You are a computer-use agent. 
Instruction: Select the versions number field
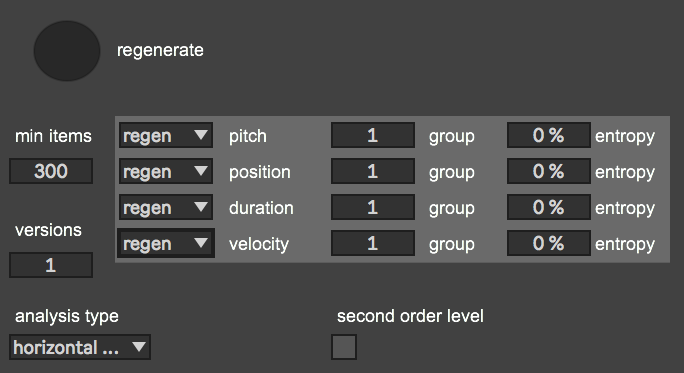click(x=51, y=265)
